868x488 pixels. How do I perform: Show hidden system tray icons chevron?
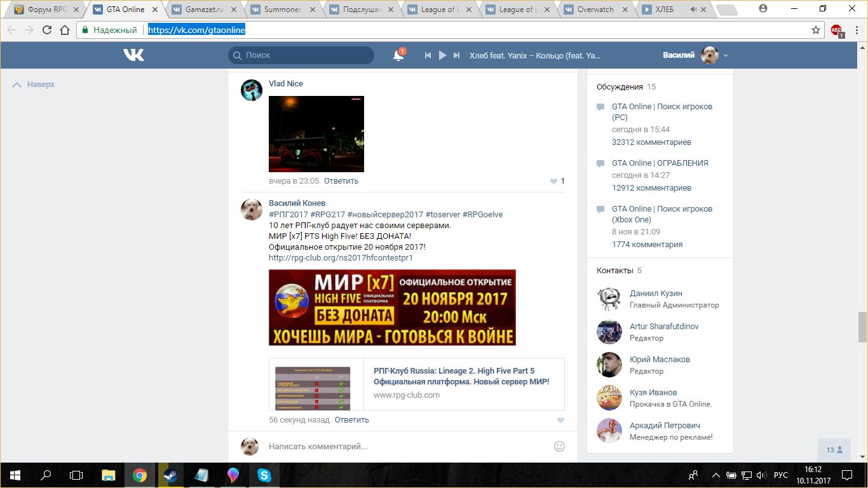[x=716, y=475]
